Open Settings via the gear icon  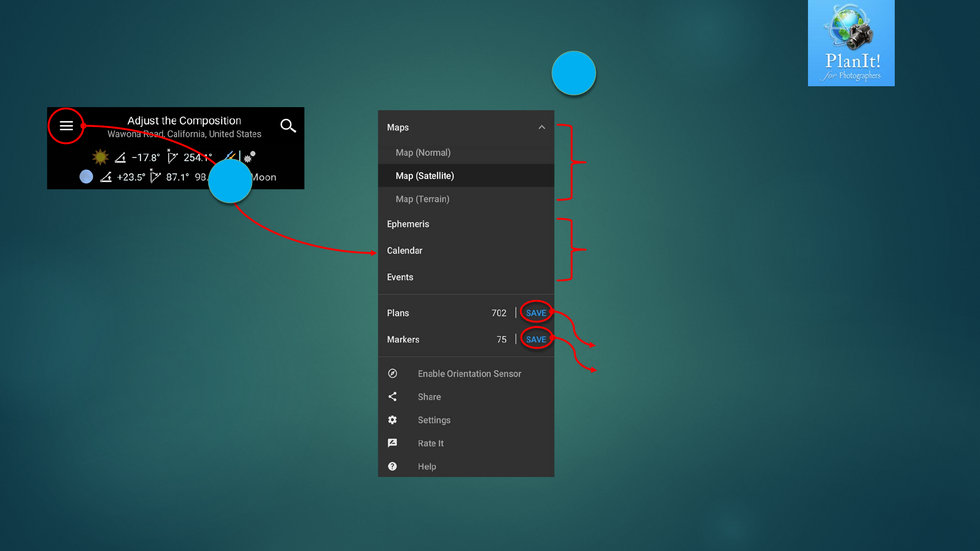click(x=392, y=420)
